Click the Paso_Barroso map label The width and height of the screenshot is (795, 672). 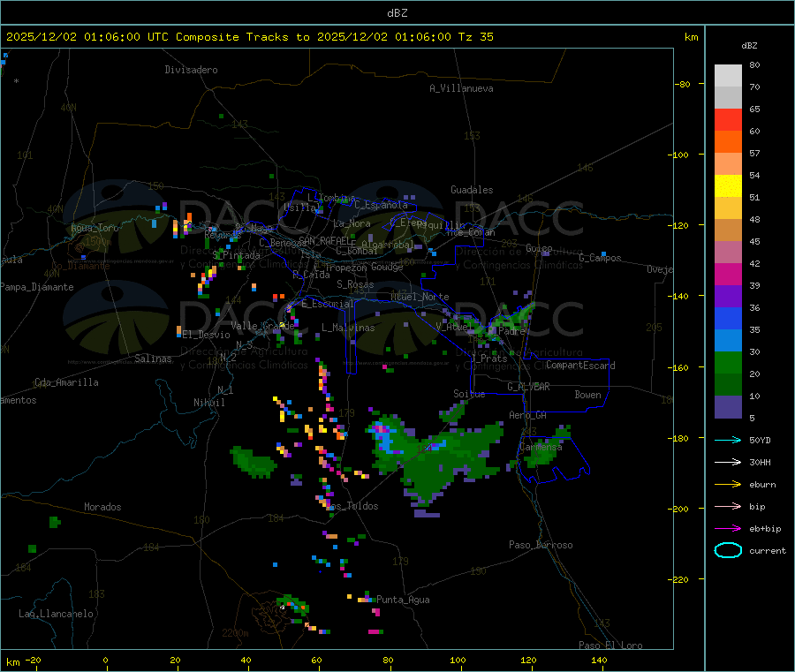[x=541, y=545]
